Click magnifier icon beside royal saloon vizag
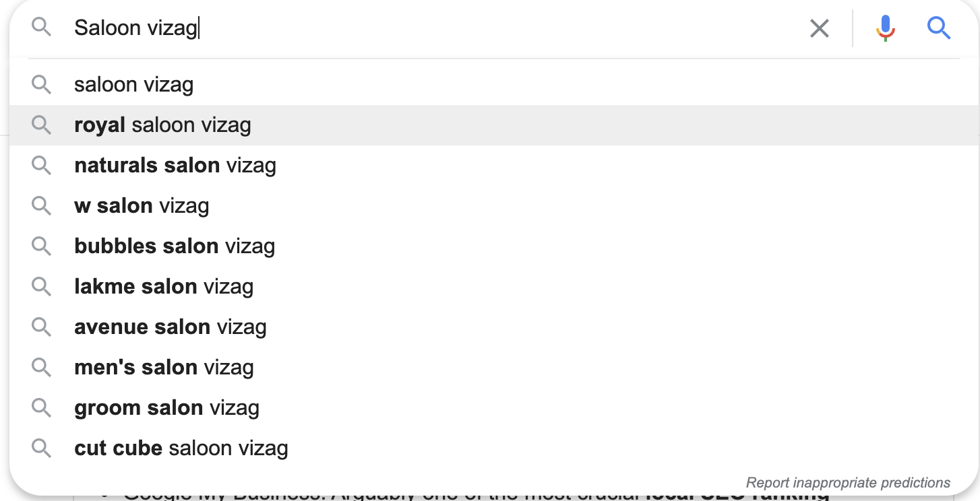Image resolution: width=980 pixels, height=501 pixels. pyautogui.click(x=42, y=125)
